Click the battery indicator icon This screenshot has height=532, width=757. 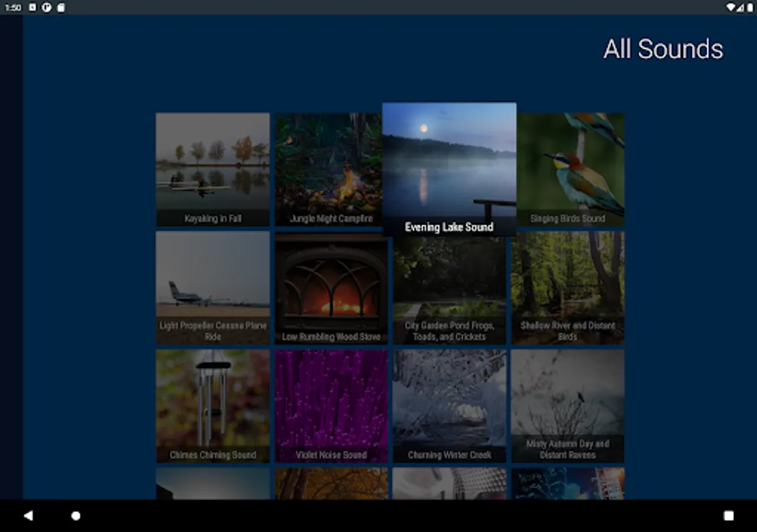click(x=750, y=8)
